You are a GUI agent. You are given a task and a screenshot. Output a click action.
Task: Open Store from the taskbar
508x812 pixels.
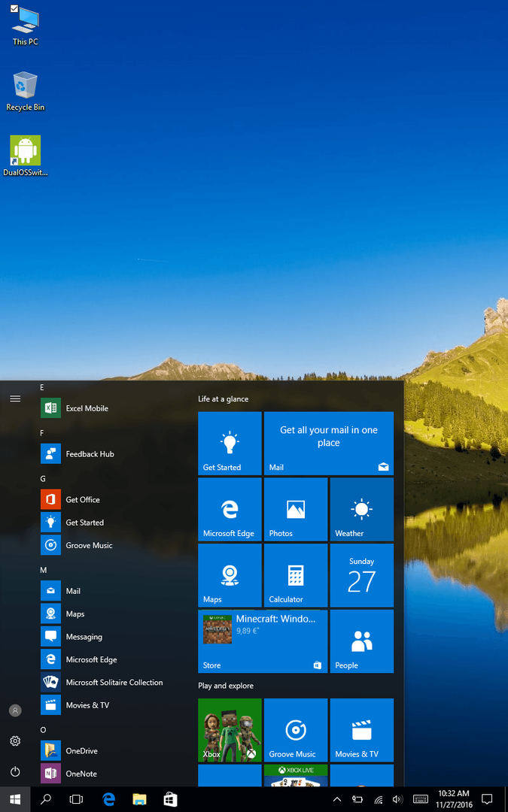click(171, 799)
